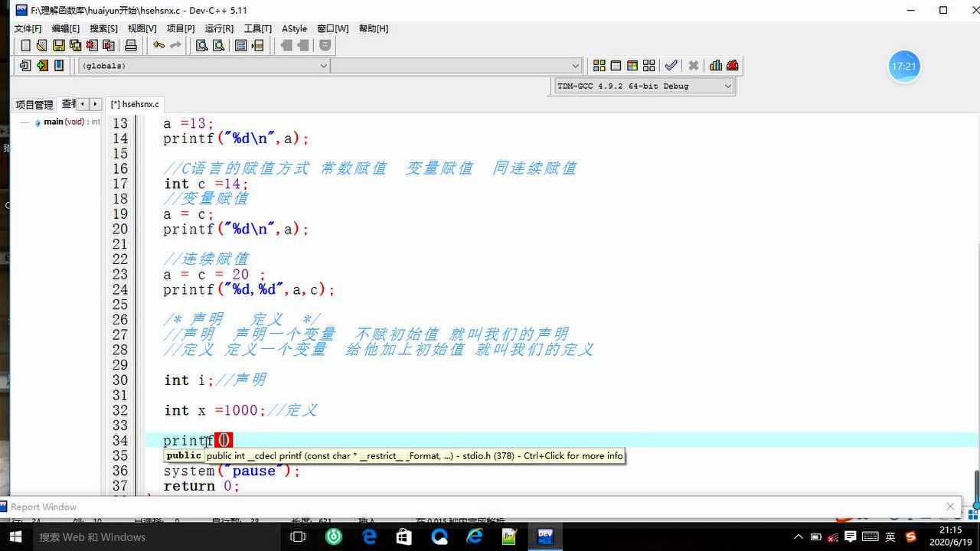
Task: Click the Goto line toolbar icon
Action: tap(258, 46)
